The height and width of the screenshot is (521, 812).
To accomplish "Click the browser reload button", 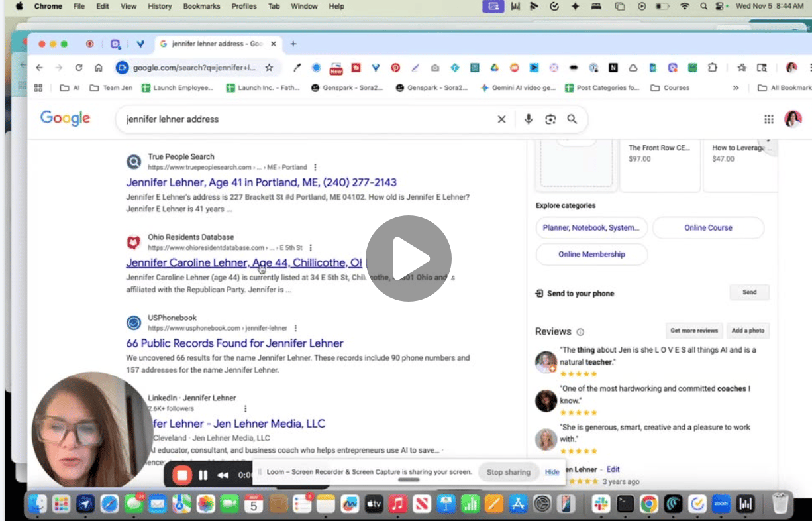I will 79,68.
